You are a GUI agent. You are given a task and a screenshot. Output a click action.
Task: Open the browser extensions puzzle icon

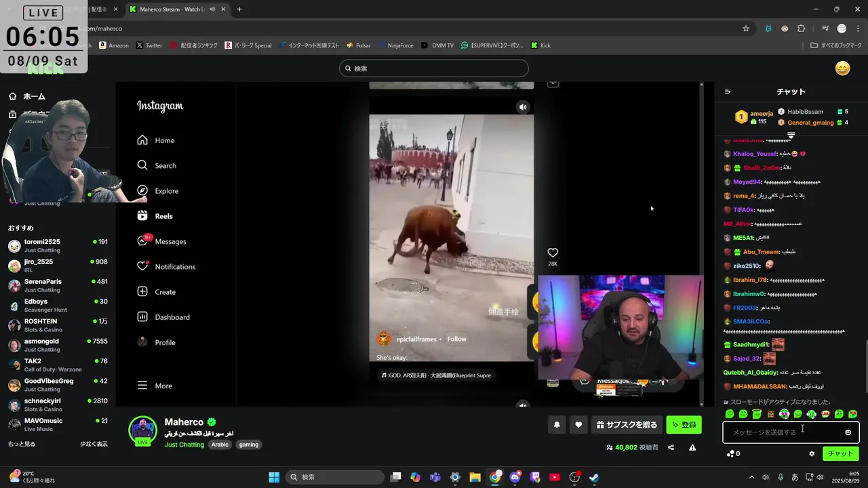coord(802,28)
